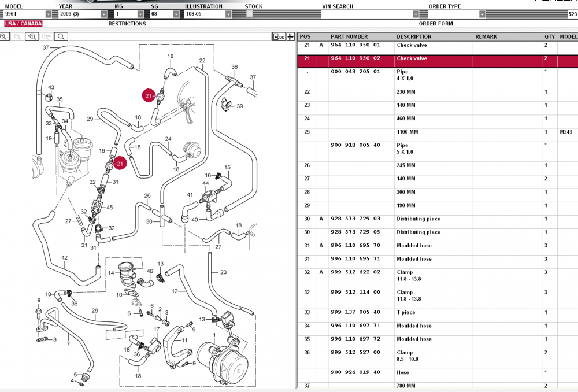Click the upper red 21 callout in diagram
Screen dimensions: 578x392
(x=149, y=95)
